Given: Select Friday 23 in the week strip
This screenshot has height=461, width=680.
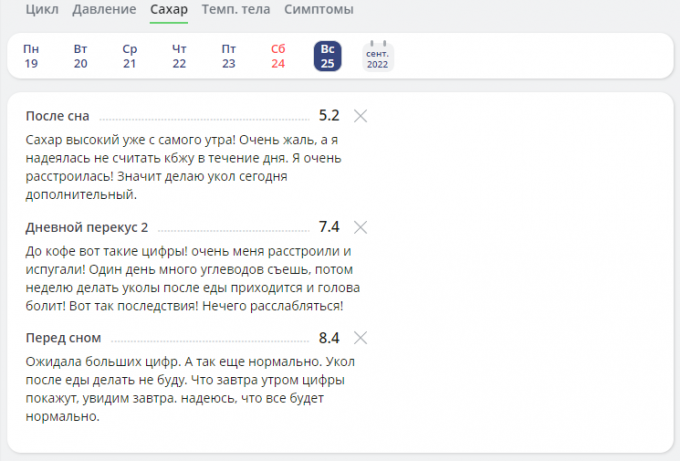Looking at the screenshot, I should point(229,56).
